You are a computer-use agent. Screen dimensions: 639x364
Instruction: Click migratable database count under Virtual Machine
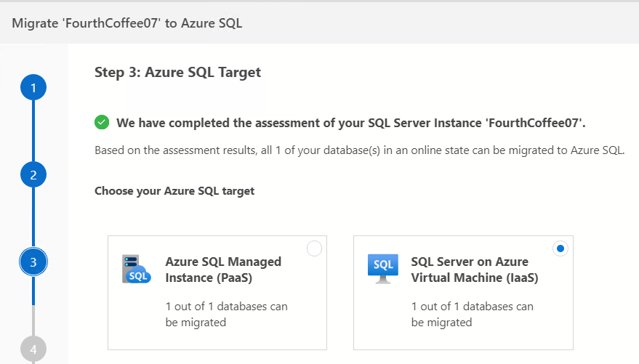click(x=472, y=314)
